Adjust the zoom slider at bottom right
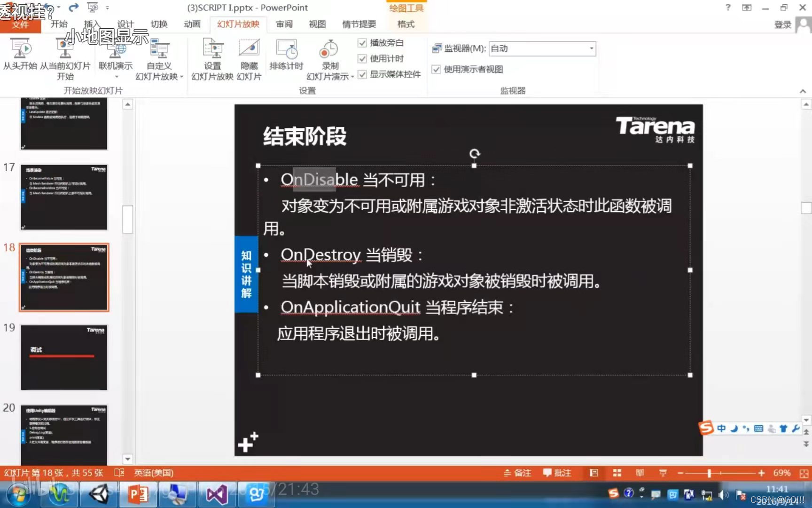This screenshot has height=508, width=812. [x=709, y=473]
